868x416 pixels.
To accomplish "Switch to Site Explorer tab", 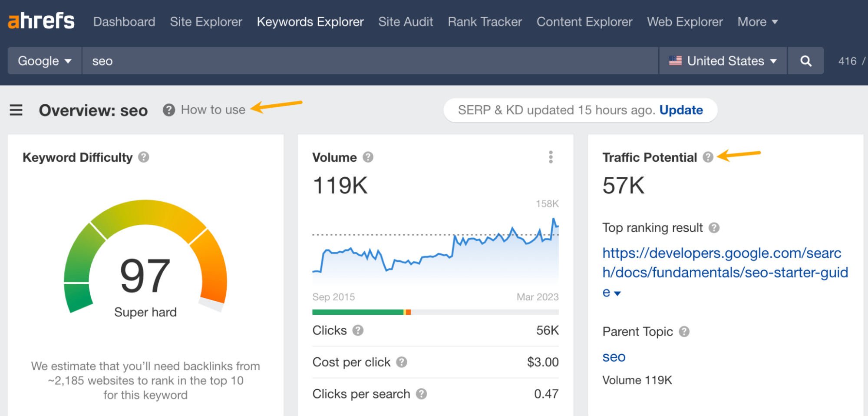I will pos(206,22).
